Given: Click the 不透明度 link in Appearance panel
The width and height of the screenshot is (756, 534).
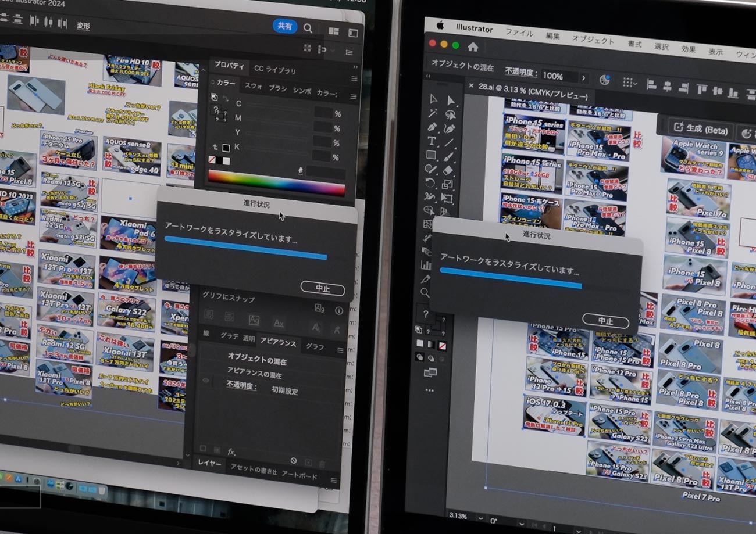Looking at the screenshot, I should [x=241, y=385].
